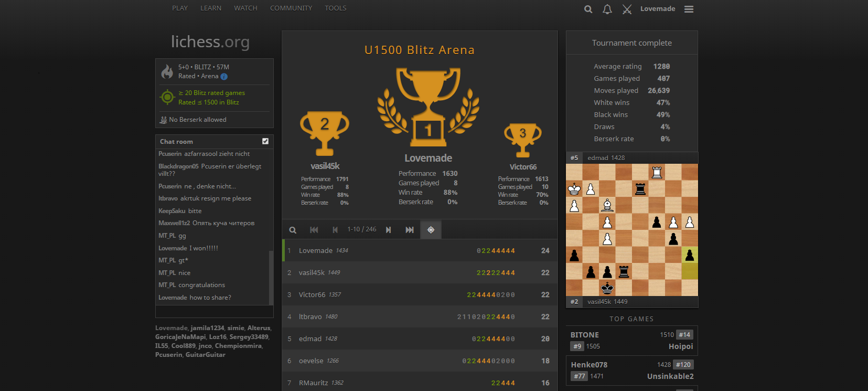
Task: Click the No Berserk allowed icon
Action: 163,120
